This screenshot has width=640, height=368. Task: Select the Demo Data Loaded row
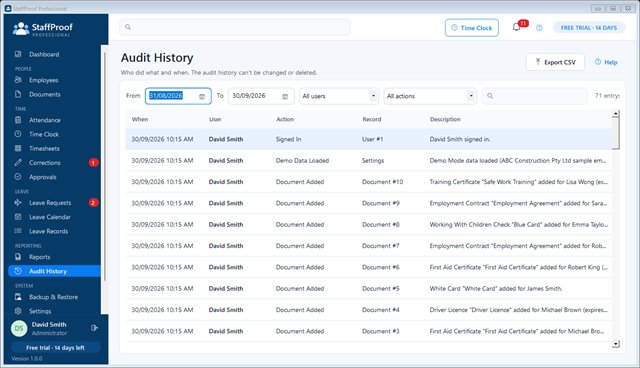point(369,160)
